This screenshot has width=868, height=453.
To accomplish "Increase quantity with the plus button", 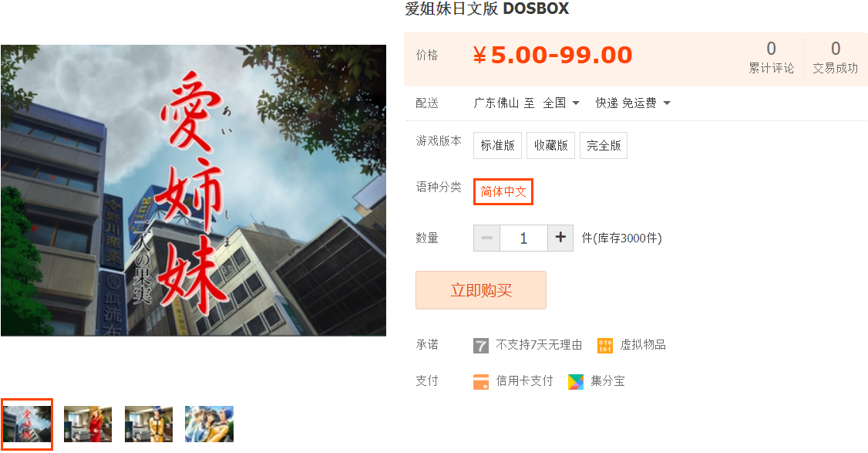I will pos(560,238).
